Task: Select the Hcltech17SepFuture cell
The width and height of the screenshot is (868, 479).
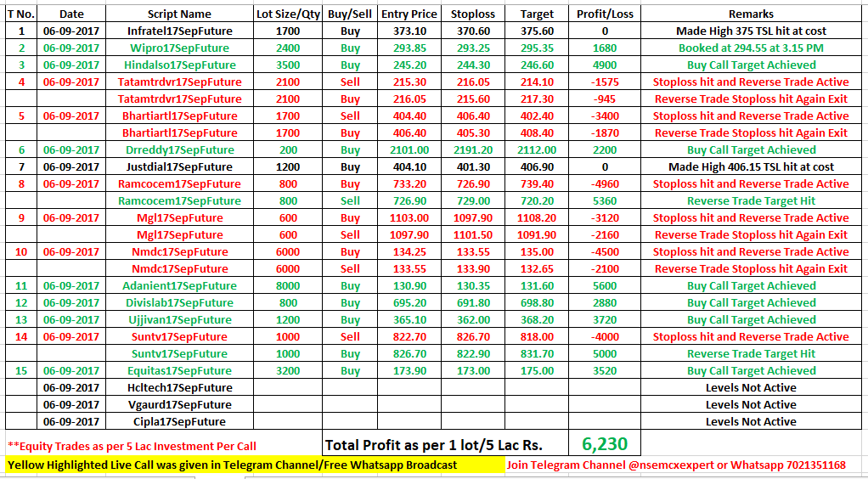Action: pos(179,387)
